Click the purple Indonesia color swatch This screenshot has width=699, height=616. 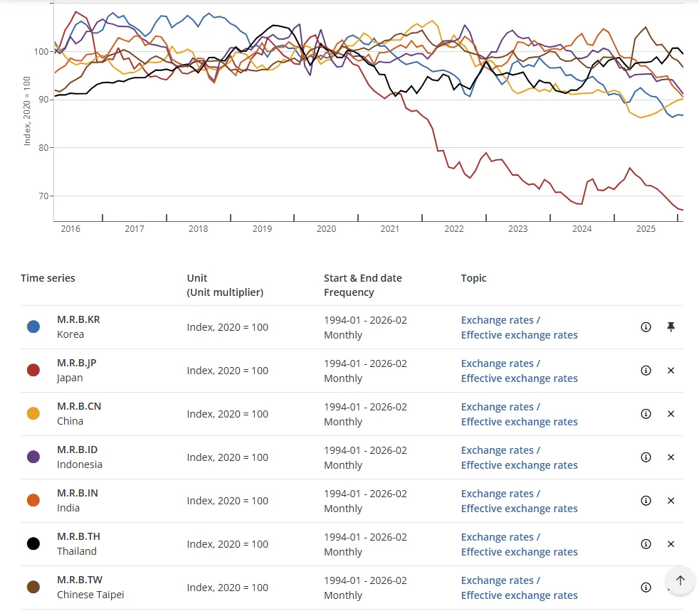coord(33,457)
